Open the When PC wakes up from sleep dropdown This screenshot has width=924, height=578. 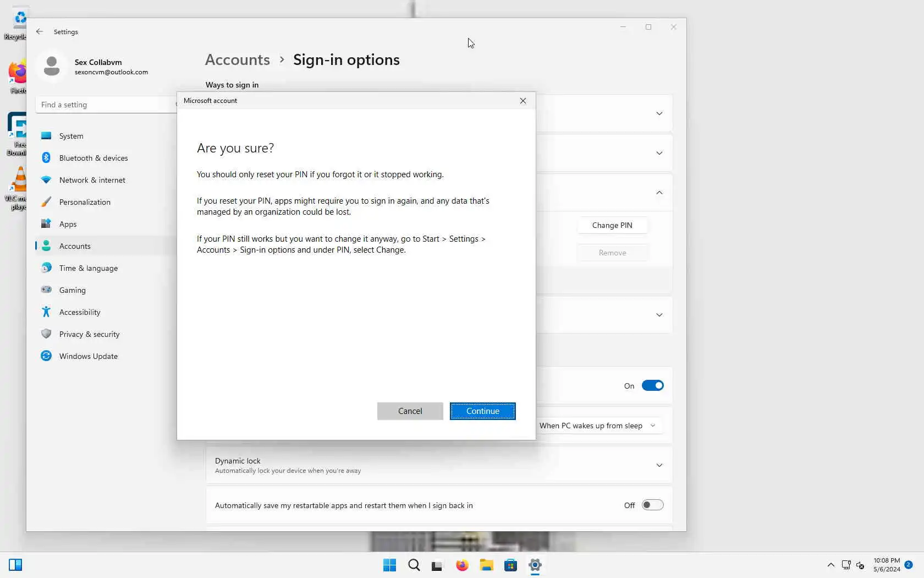(x=598, y=426)
